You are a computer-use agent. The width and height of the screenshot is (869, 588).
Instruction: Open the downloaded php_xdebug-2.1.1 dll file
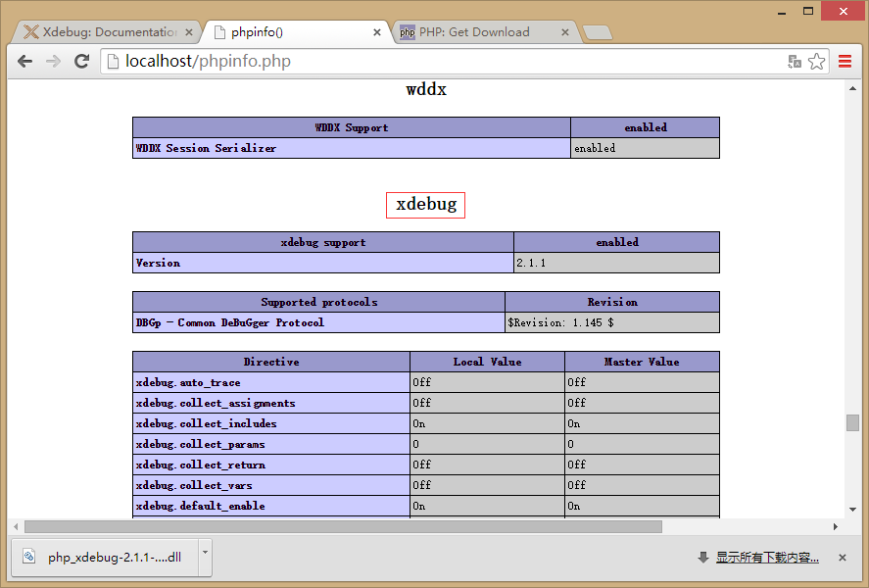click(106, 558)
